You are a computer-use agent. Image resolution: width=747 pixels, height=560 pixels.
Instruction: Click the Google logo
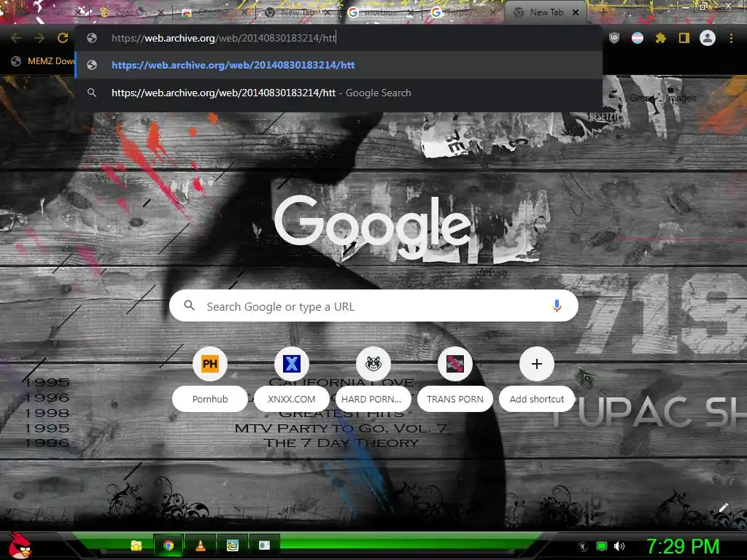click(373, 227)
